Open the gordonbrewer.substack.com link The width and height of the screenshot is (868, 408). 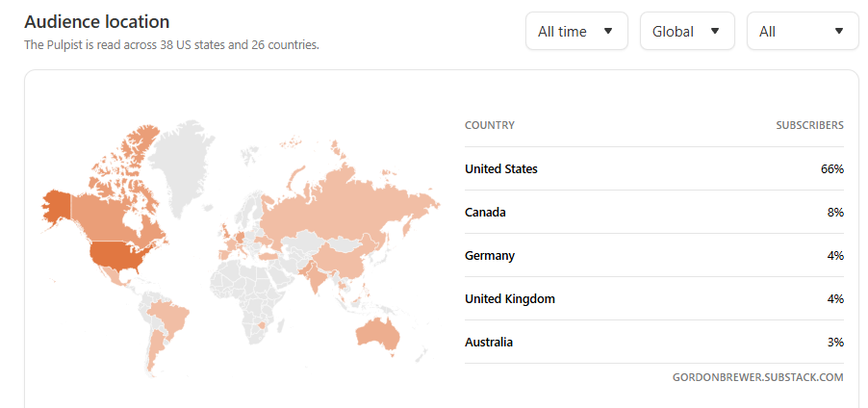click(757, 377)
